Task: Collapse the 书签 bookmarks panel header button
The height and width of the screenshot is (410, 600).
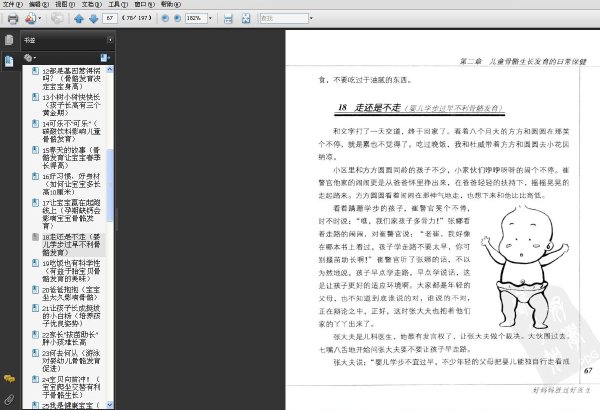Action: 110,40
